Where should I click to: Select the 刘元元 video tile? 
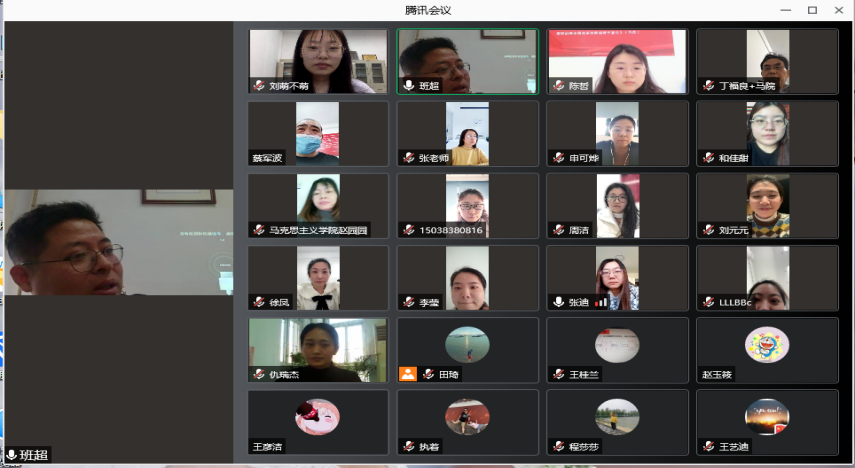click(x=767, y=206)
